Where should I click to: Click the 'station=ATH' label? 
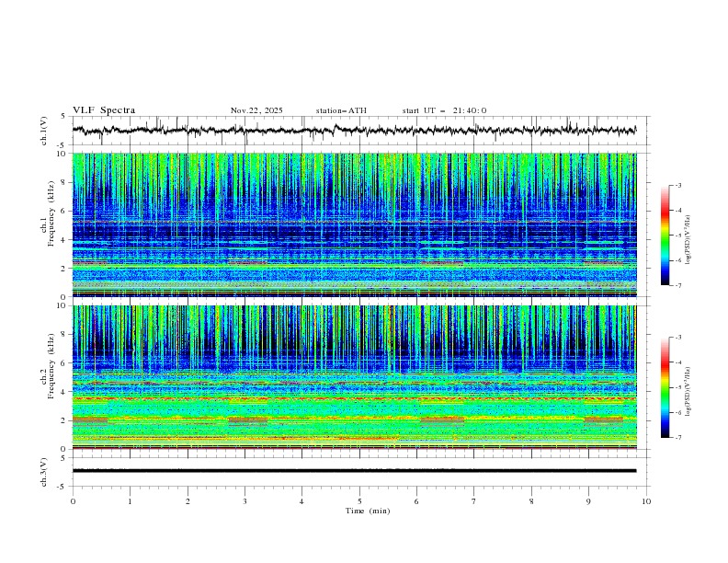[341, 110]
